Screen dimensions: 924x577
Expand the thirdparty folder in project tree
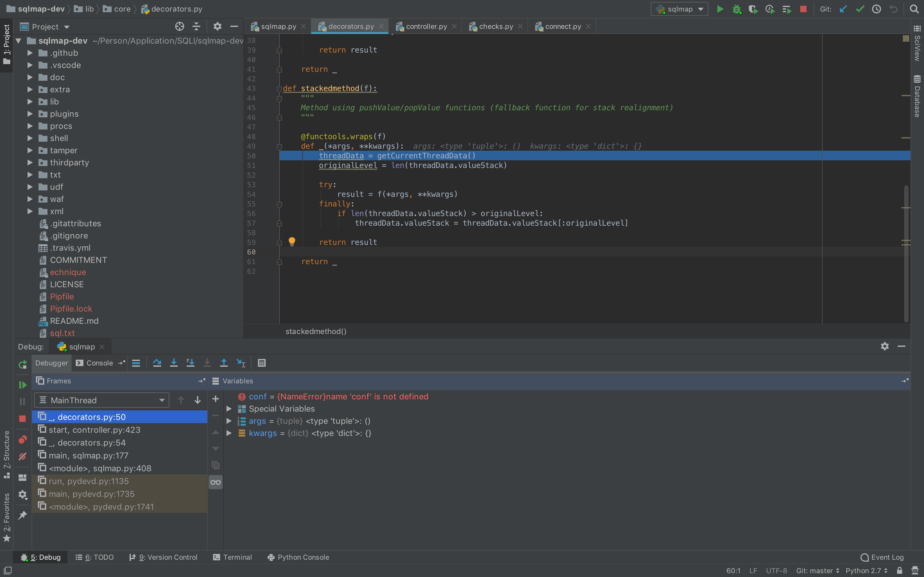tap(30, 163)
